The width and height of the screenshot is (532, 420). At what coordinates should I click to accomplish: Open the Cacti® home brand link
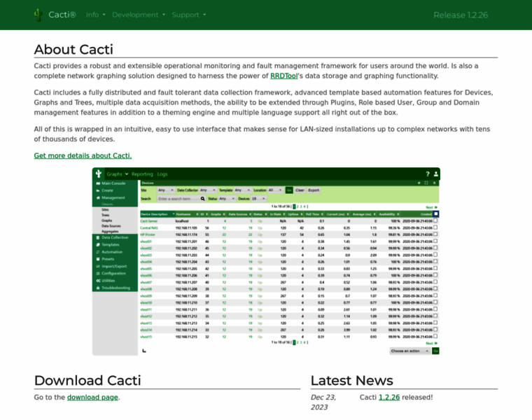62,15
